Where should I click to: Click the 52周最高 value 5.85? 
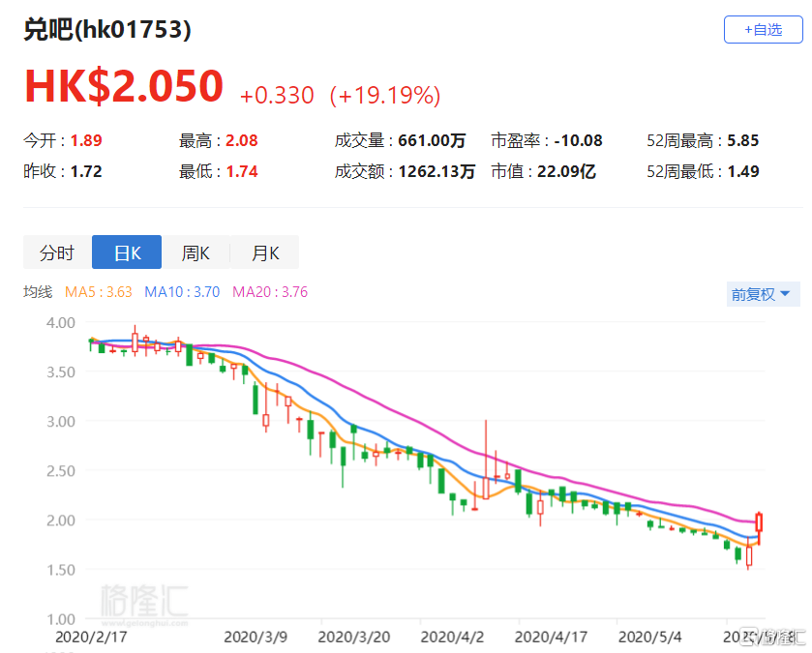(743, 140)
